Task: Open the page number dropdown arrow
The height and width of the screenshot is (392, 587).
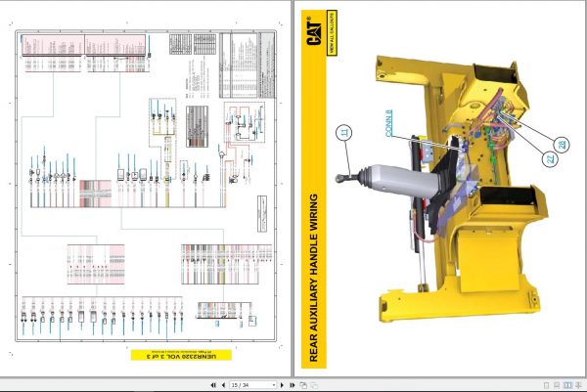Action: pyautogui.click(x=274, y=385)
